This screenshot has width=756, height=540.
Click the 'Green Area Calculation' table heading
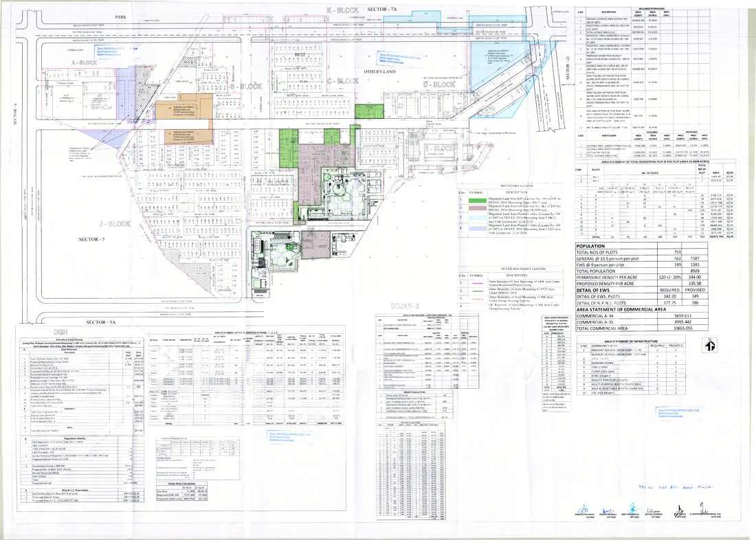[x=182, y=484]
